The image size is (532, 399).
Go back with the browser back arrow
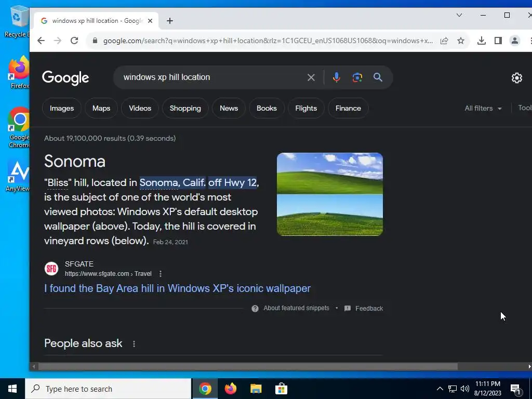(x=41, y=41)
